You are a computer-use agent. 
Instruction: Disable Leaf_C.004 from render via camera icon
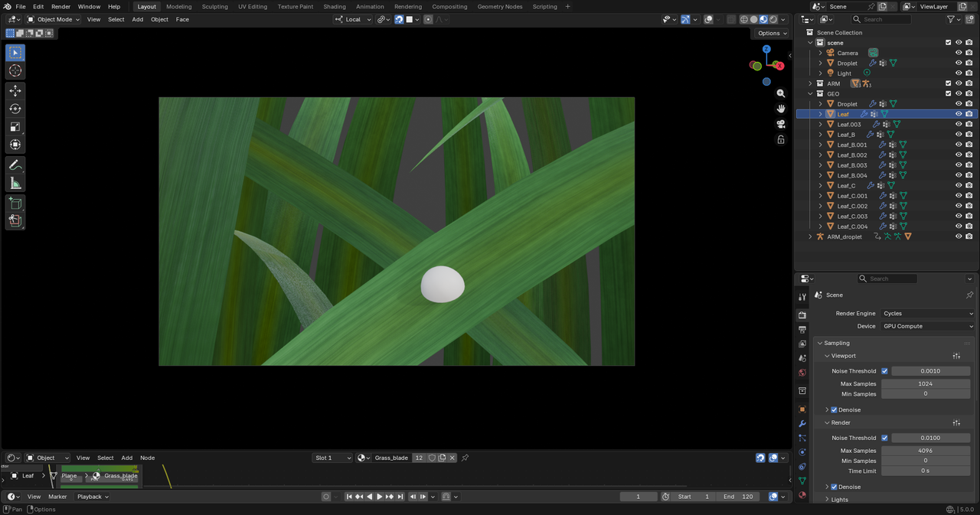(969, 227)
